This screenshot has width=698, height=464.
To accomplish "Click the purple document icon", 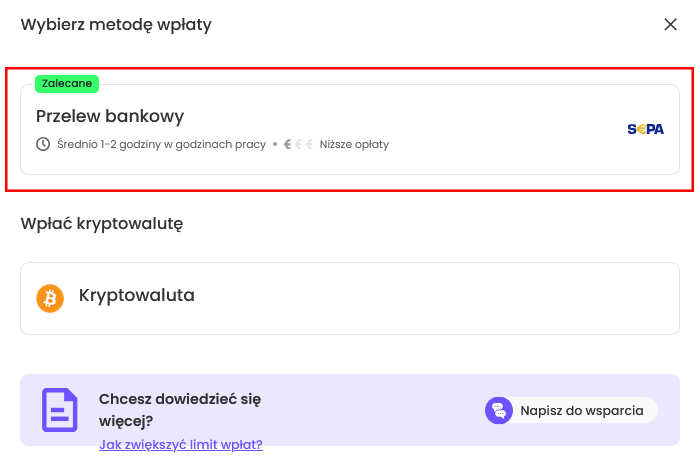I will click(x=59, y=410).
